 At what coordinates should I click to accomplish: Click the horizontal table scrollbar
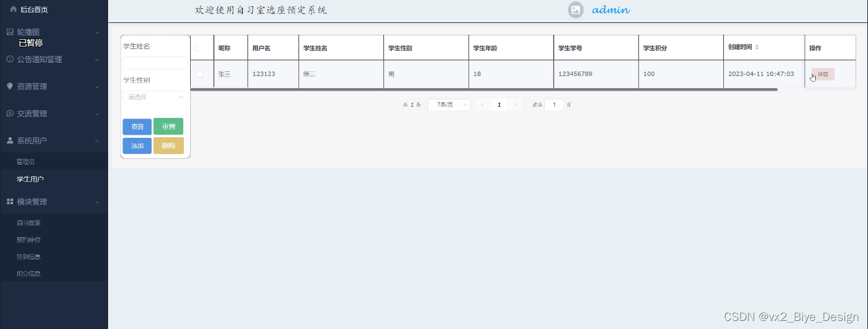(x=483, y=89)
